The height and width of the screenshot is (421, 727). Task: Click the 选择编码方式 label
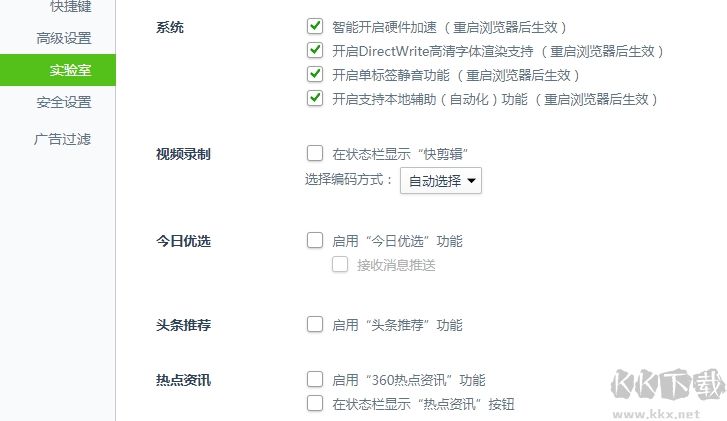[349, 181]
